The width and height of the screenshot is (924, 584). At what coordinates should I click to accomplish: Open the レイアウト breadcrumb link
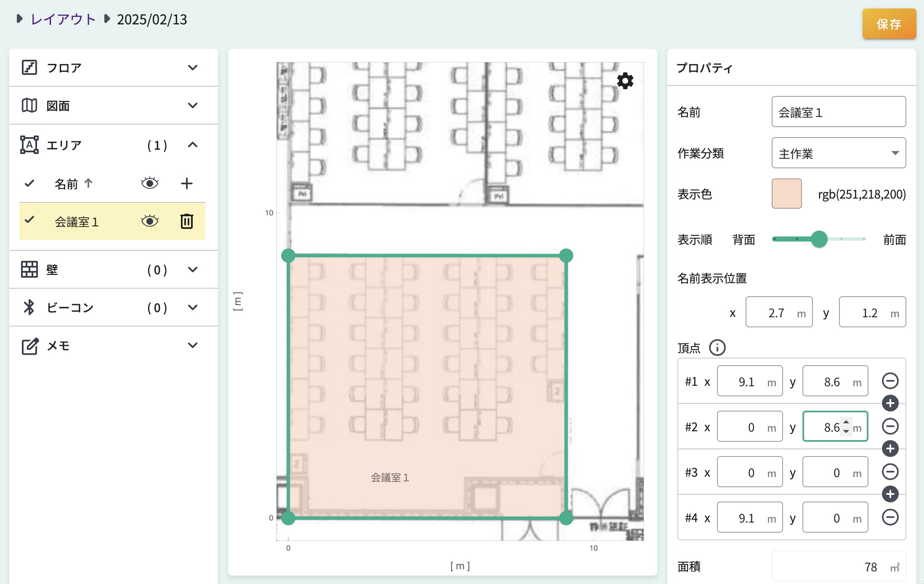coord(62,19)
